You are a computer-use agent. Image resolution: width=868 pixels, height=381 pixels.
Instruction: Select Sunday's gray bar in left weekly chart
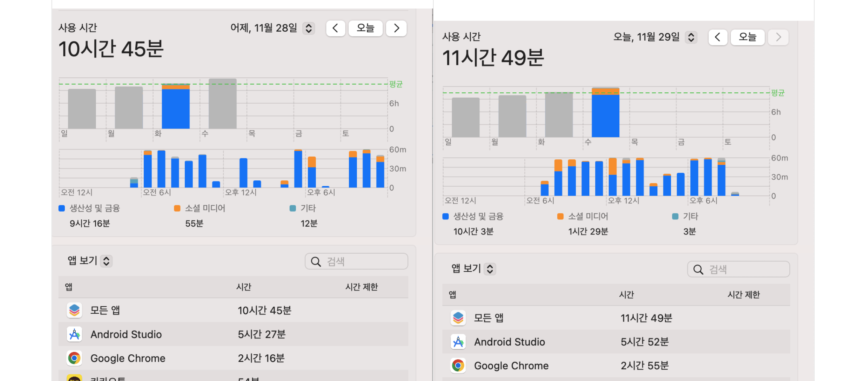coord(82,109)
